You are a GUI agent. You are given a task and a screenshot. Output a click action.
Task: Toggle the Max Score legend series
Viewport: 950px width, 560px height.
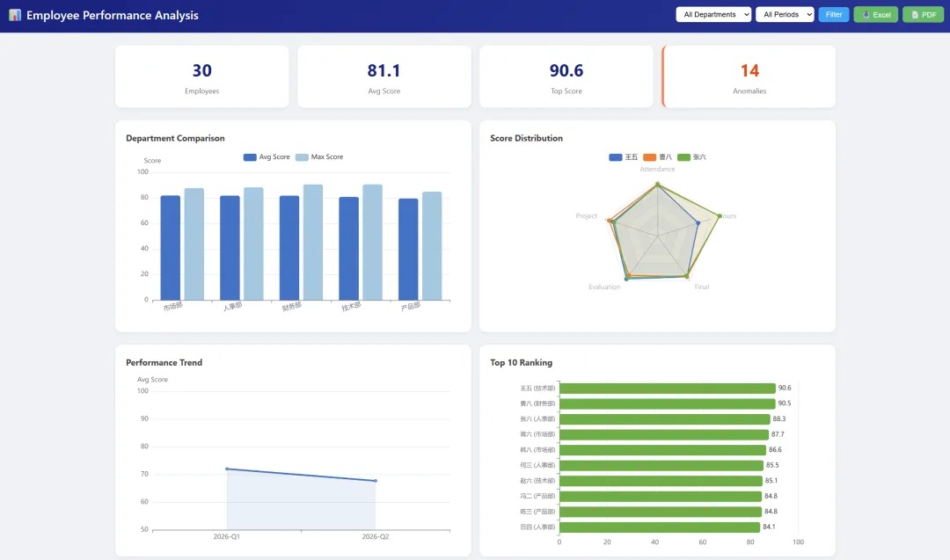tap(319, 156)
